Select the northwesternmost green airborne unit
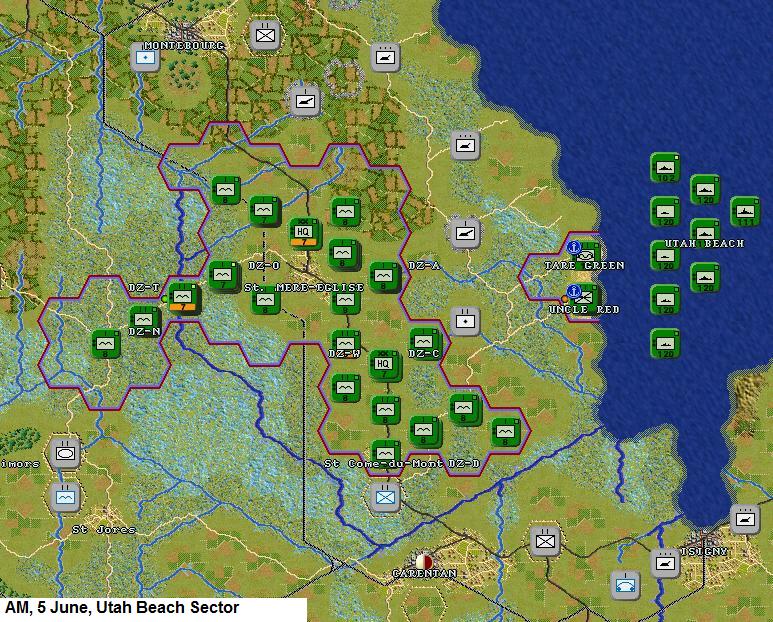Image resolution: width=773 pixels, height=622 pixels. tap(226, 190)
